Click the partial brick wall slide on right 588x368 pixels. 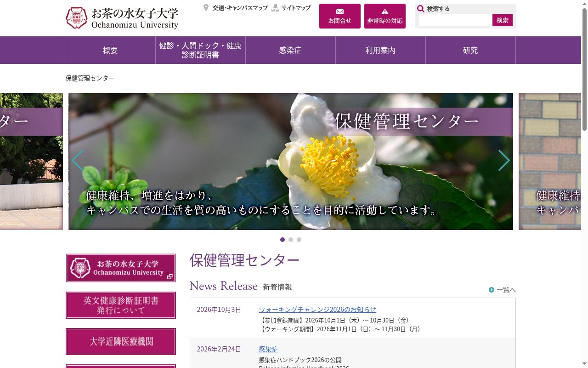tap(550, 161)
